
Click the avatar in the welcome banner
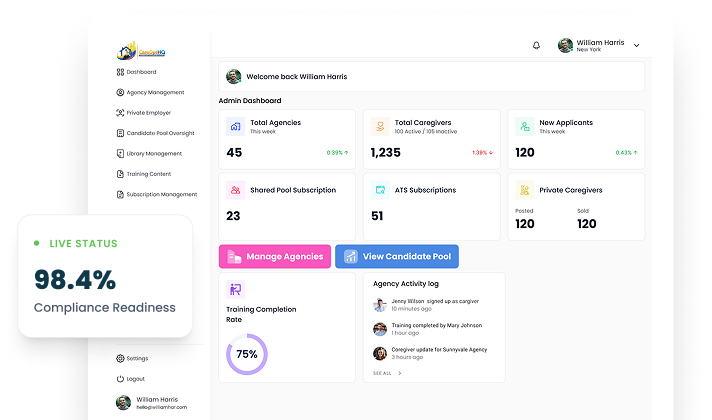[233, 77]
